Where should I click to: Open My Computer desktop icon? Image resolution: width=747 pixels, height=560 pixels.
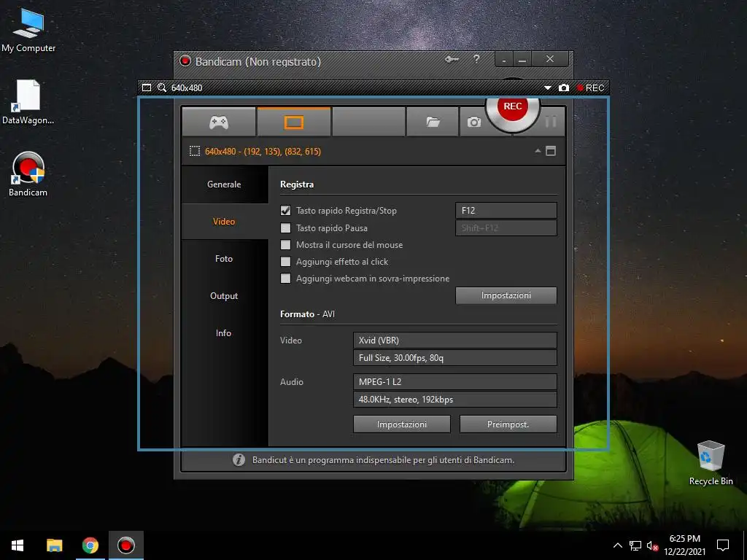(28, 31)
